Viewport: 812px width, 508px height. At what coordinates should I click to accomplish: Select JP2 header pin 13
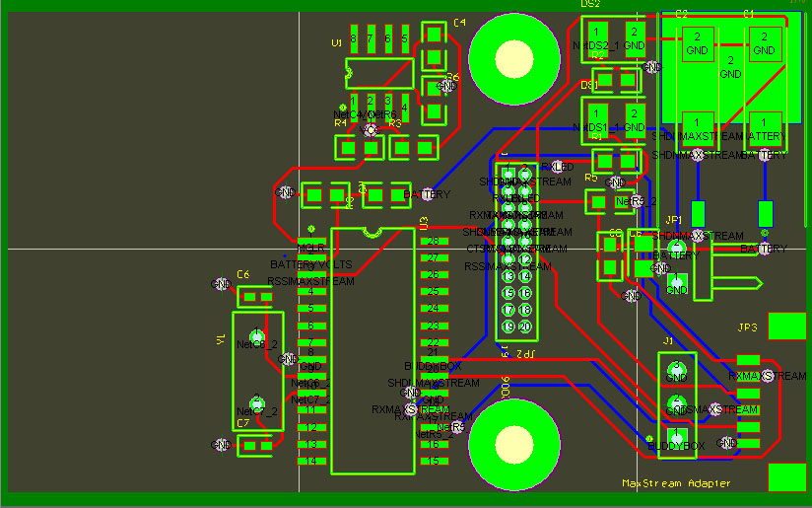(508, 276)
